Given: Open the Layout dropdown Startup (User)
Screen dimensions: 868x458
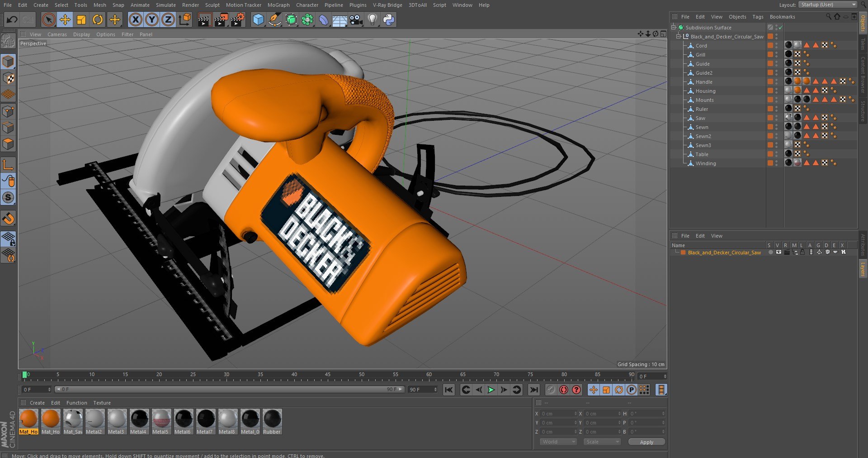Looking at the screenshot, I should (x=828, y=5).
